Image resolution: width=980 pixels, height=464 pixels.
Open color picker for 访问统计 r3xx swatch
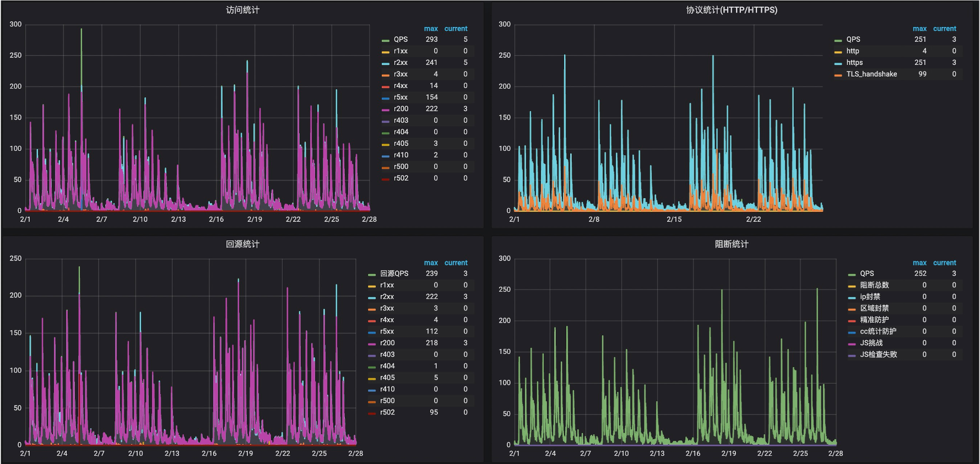(x=386, y=75)
